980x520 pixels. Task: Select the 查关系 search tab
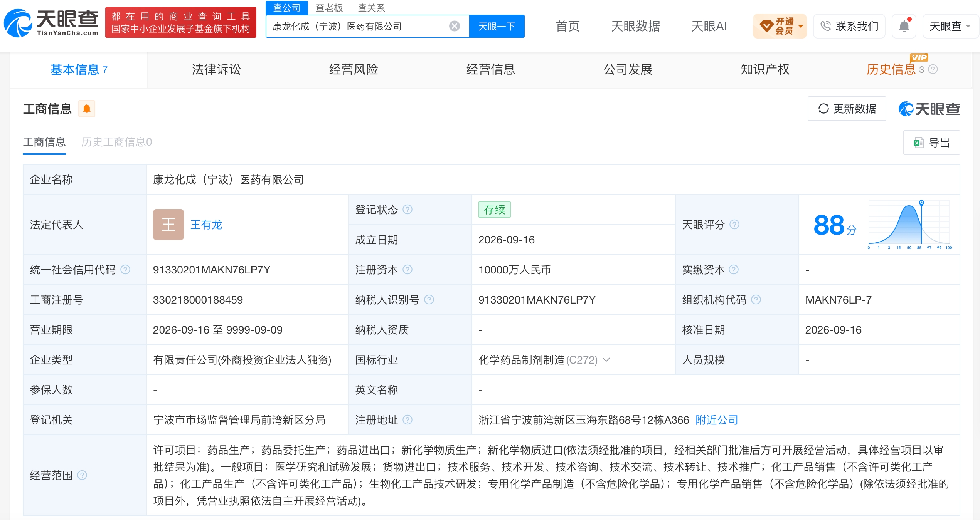coord(371,8)
